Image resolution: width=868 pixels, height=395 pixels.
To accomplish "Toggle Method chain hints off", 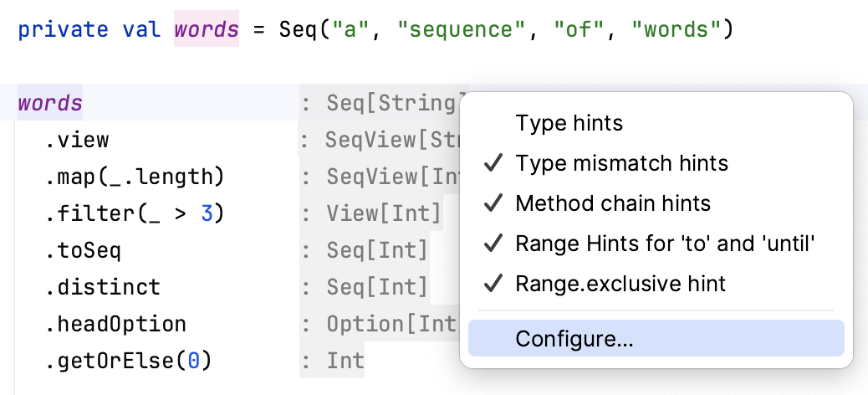I will click(612, 203).
